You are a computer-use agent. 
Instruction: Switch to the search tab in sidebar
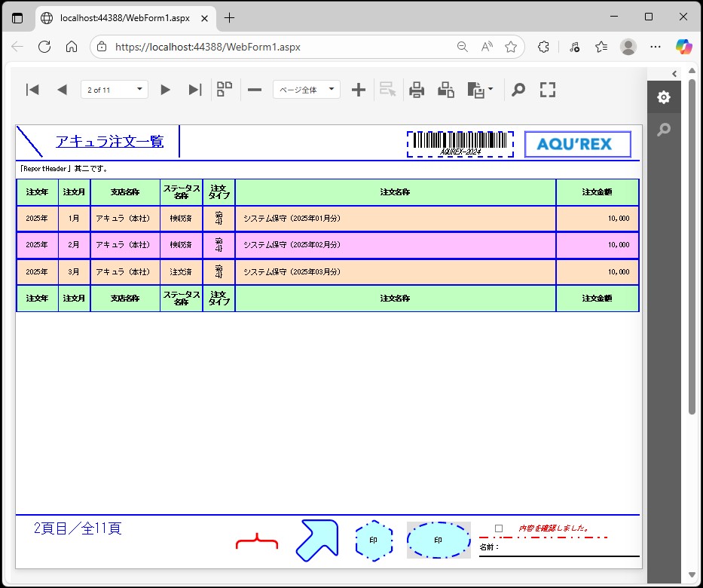tap(664, 130)
